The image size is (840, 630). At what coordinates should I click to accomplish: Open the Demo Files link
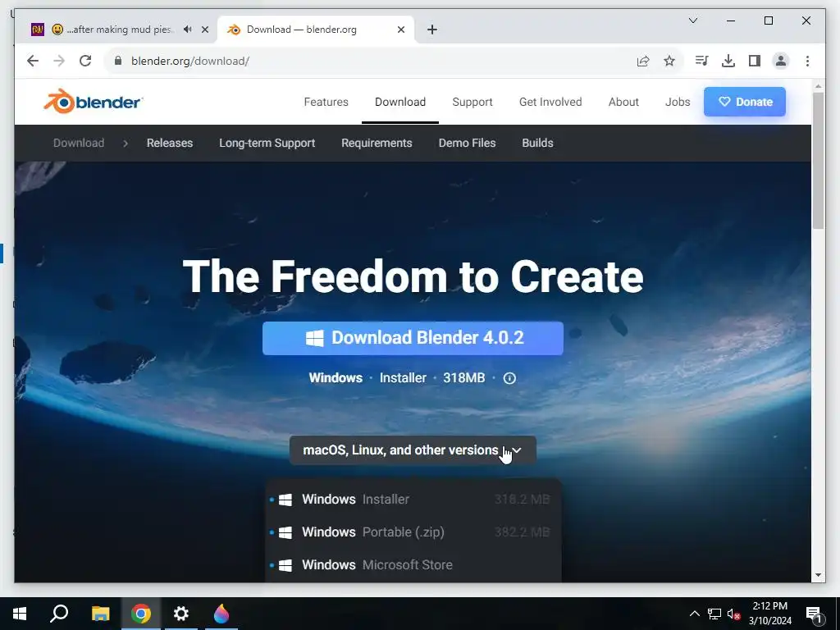467,143
